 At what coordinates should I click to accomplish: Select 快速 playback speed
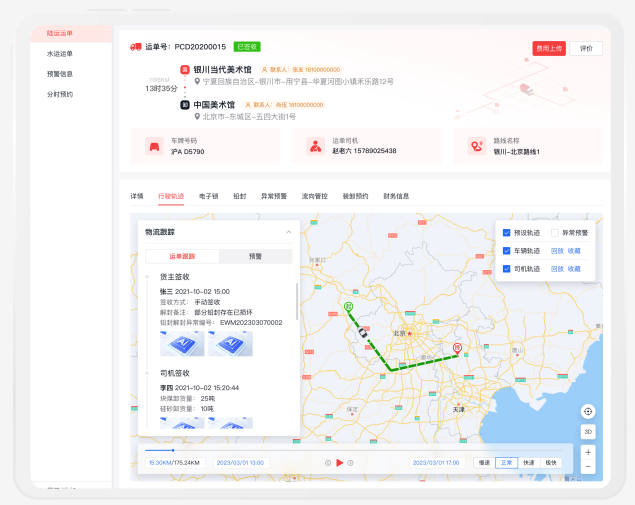coord(528,462)
